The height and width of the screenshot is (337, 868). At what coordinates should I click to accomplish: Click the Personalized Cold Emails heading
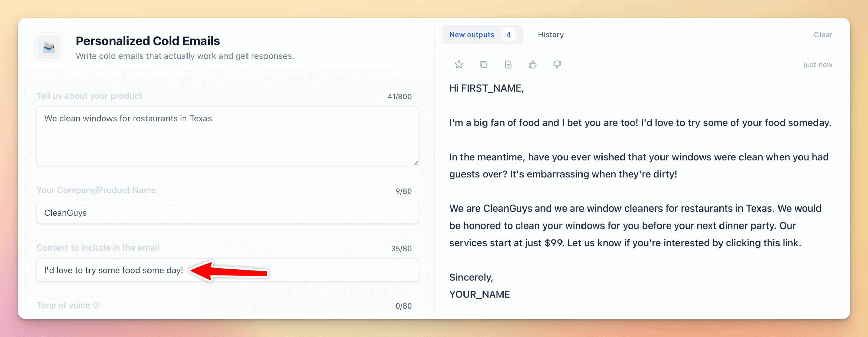(x=148, y=41)
